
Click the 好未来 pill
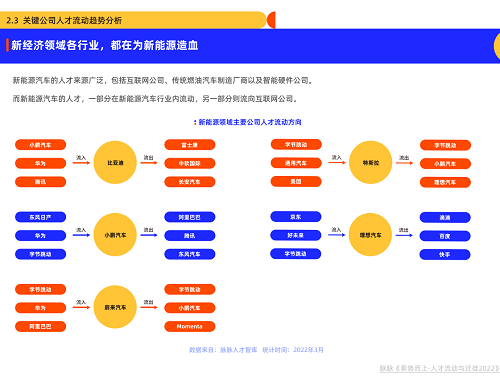coord(296,235)
